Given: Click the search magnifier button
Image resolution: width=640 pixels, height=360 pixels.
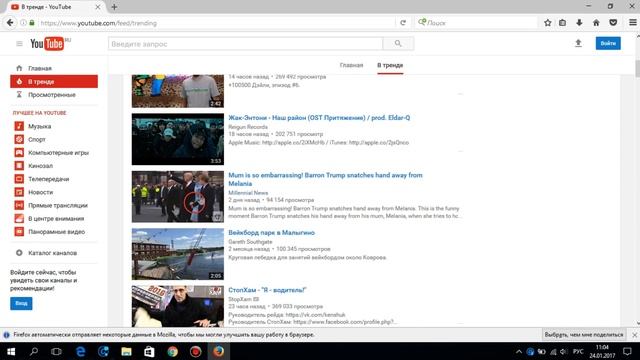Looking at the screenshot, I should [x=398, y=44].
